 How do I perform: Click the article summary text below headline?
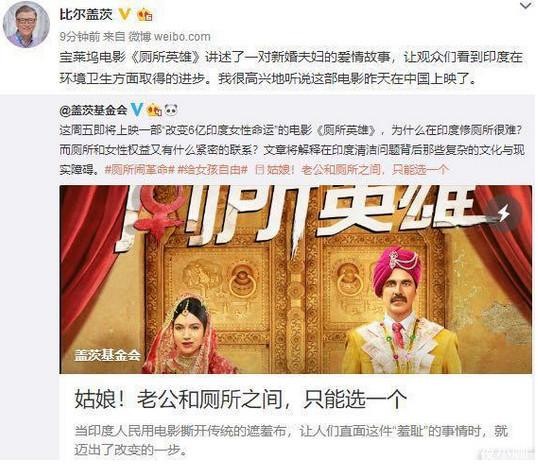point(291,440)
